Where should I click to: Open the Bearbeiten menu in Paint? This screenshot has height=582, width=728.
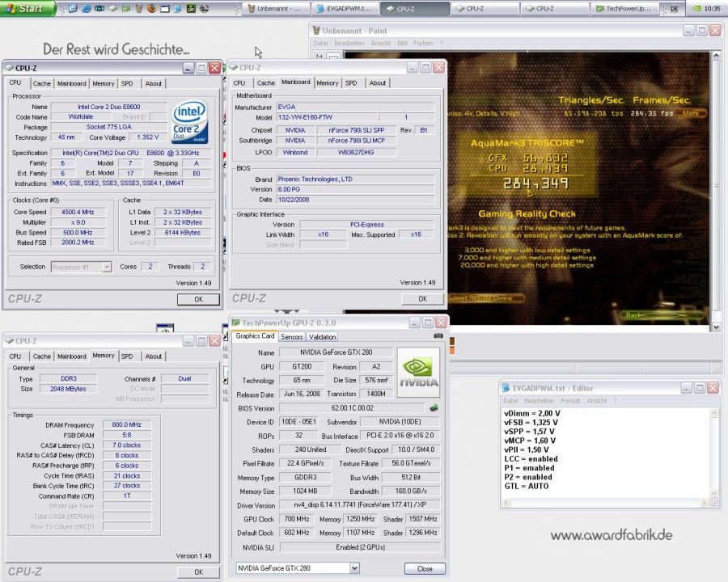349,43
